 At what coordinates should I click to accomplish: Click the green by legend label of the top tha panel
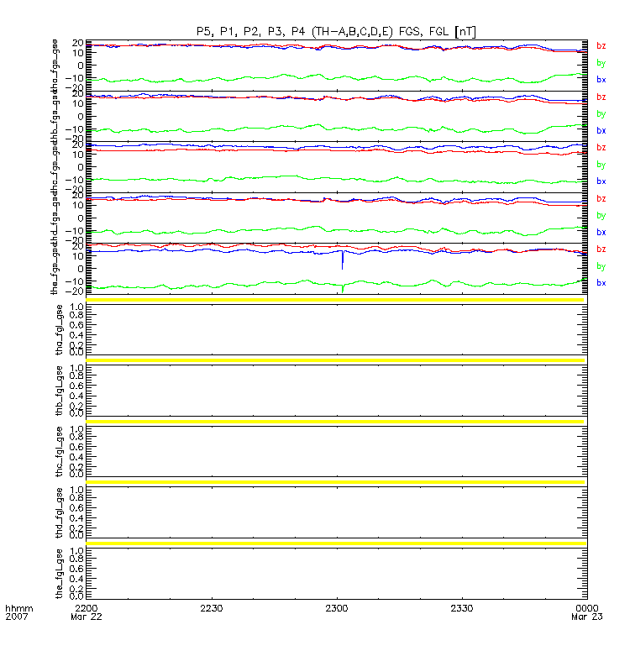601,64
